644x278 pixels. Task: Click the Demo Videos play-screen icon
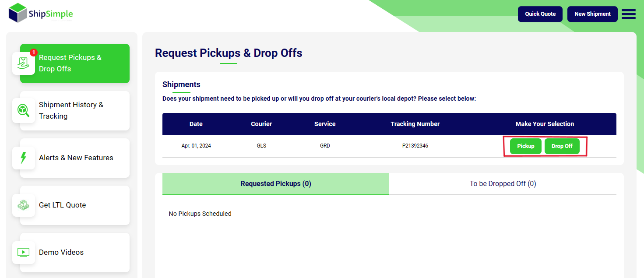[24, 252]
